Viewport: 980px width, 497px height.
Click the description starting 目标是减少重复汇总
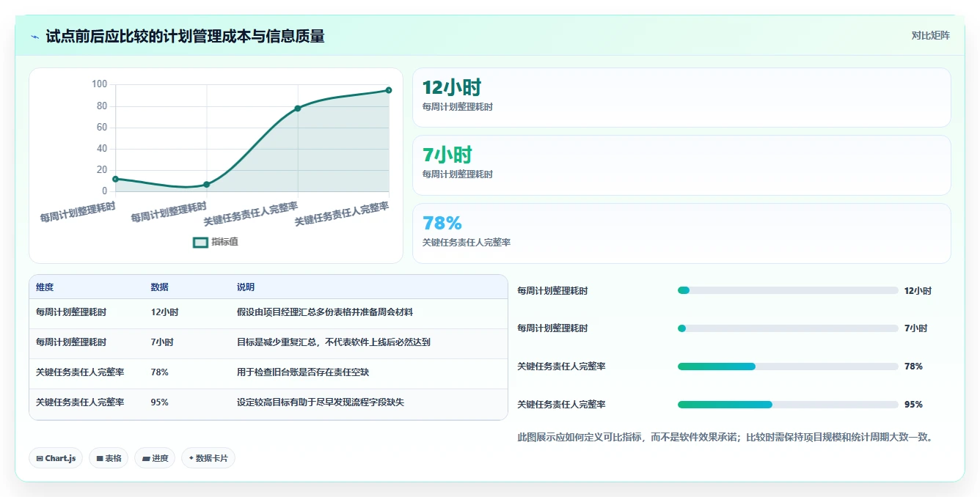pyautogui.click(x=334, y=342)
